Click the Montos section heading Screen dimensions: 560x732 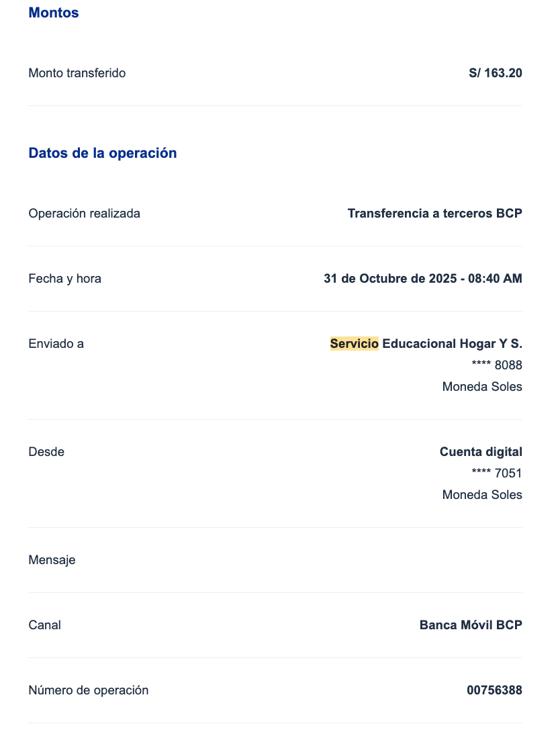(x=54, y=13)
